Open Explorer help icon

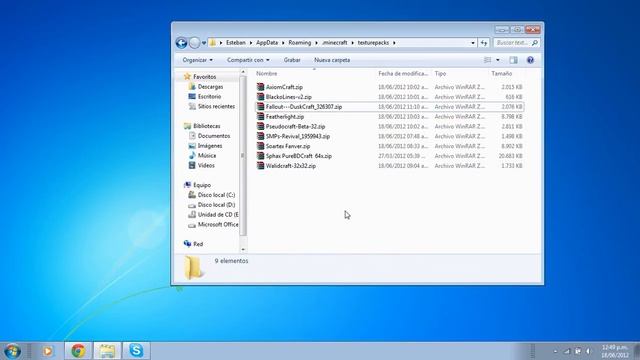click(530, 60)
